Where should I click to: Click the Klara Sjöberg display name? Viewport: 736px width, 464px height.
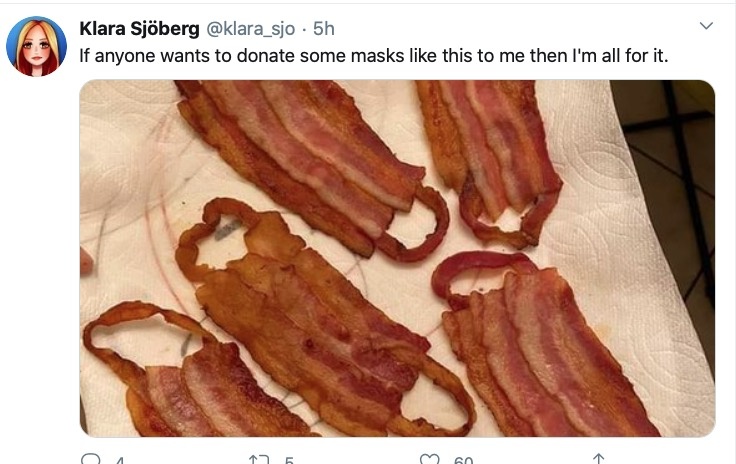(x=139, y=29)
